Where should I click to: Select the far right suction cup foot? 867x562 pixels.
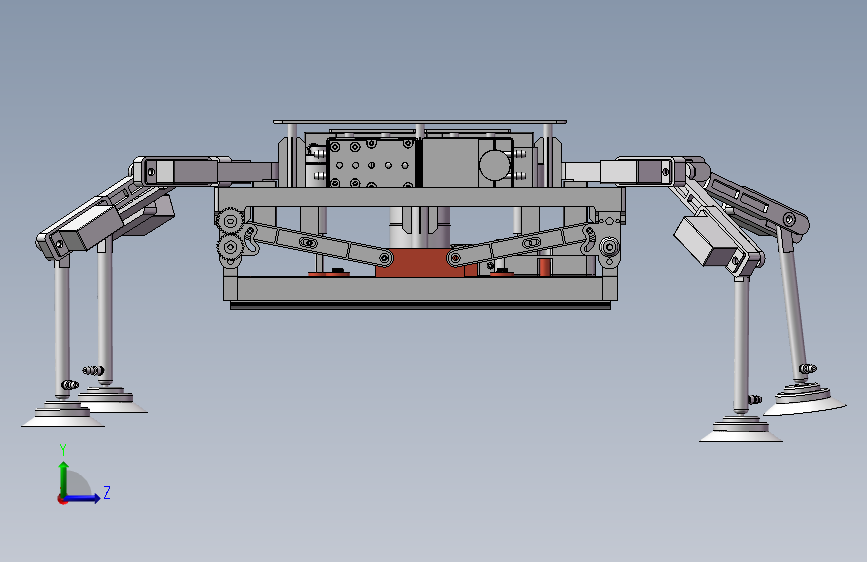tap(805, 400)
